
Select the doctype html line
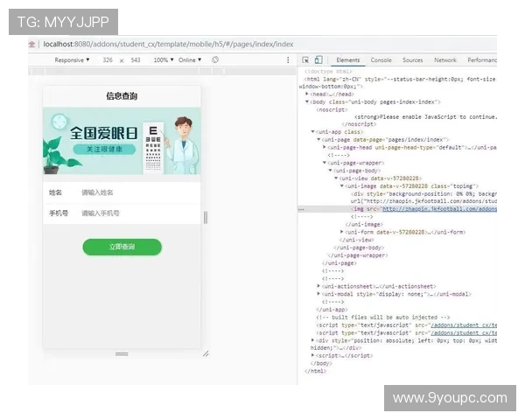[328, 72]
